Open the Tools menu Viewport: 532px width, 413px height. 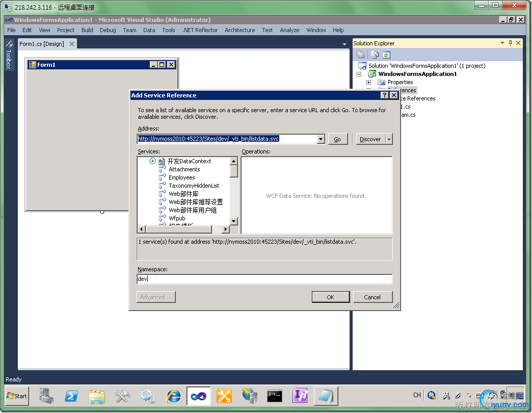(169, 30)
